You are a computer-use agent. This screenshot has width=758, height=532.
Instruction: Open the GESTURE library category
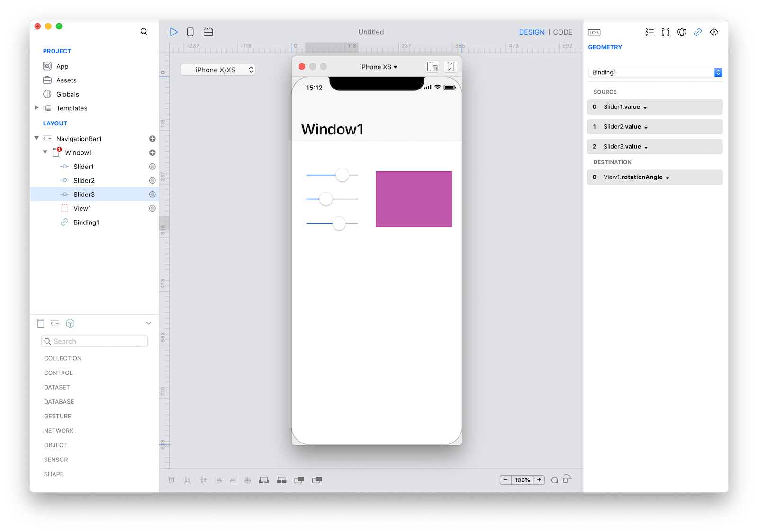tap(58, 417)
